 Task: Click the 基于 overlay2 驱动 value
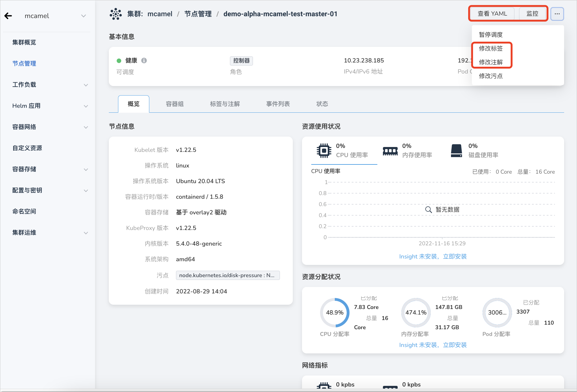pos(201,212)
